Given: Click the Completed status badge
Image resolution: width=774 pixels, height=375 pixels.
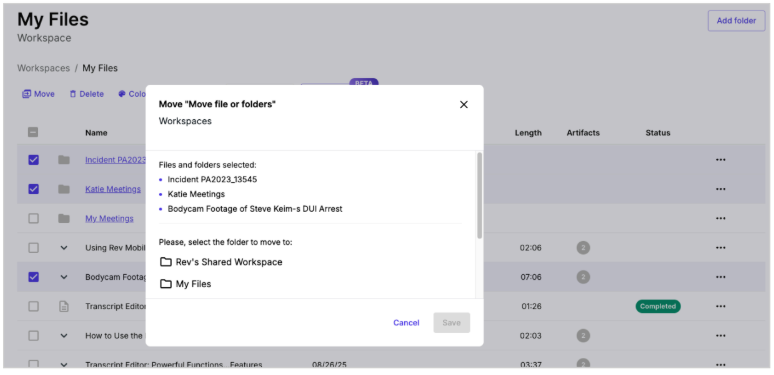Looking at the screenshot, I should (x=658, y=306).
